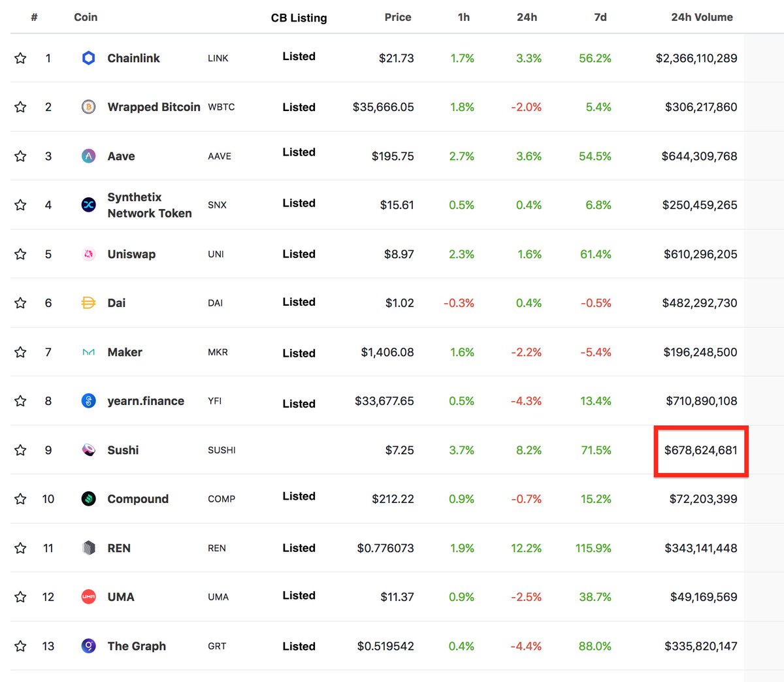This screenshot has height=682, width=784.
Task: Click the $0.776073 price value
Action: pos(385,548)
